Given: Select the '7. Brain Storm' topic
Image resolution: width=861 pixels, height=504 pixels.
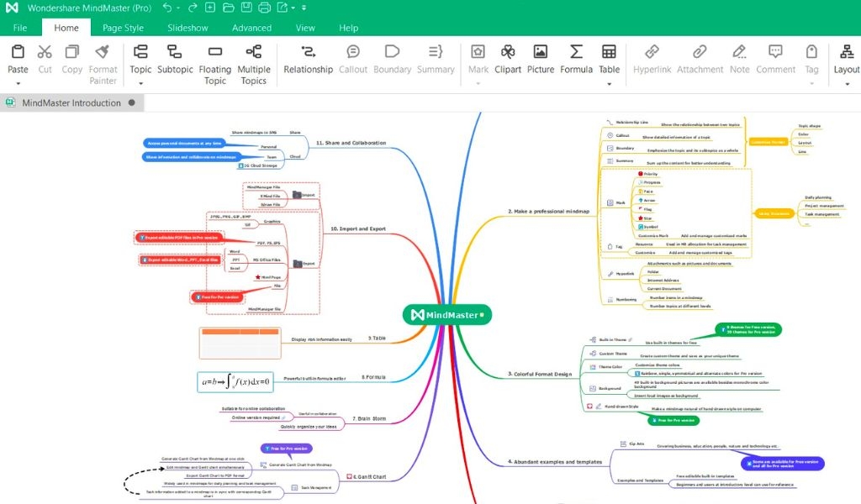Looking at the screenshot, I should (x=369, y=418).
